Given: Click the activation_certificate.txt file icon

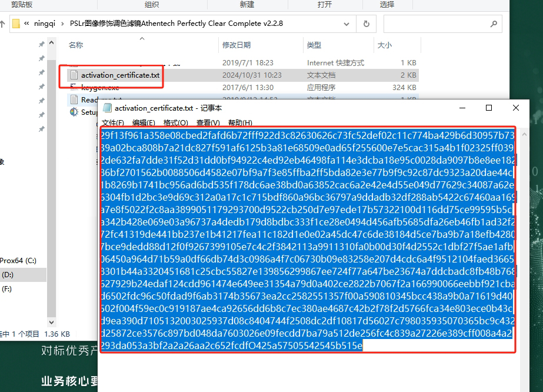Looking at the screenshot, I should click(x=74, y=75).
